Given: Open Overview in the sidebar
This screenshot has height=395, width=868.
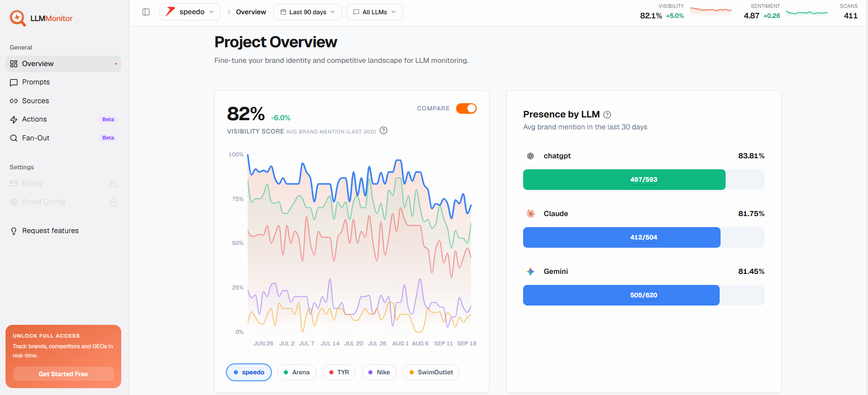Looking at the screenshot, I should point(63,64).
